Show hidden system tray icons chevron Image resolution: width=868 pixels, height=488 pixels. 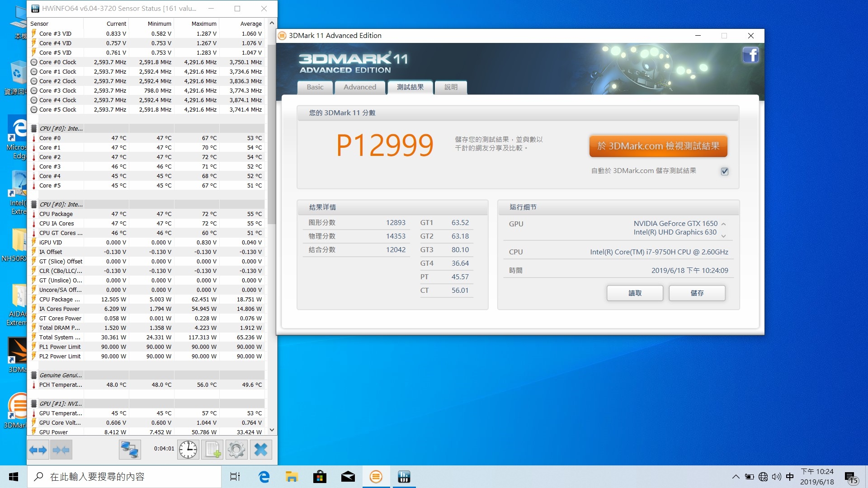pyautogui.click(x=736, y=477)
